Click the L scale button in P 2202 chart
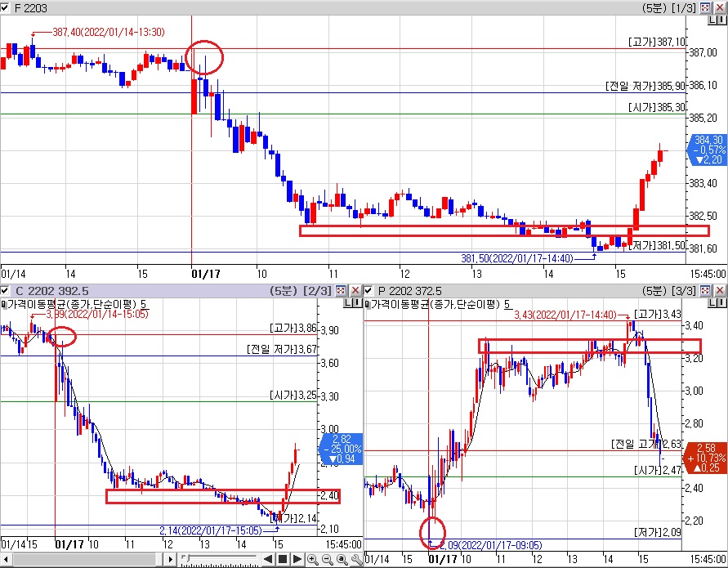The width and height of the screenshot is (728, 568). click(x=712, y=303)
